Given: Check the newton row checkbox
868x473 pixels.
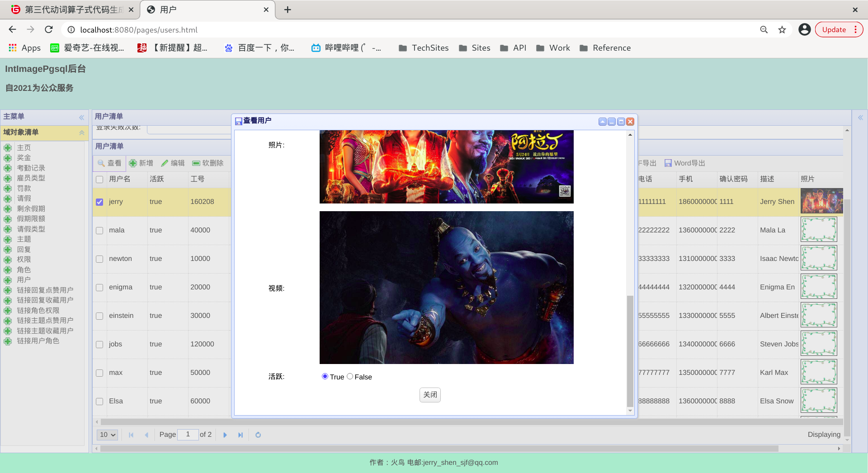Looking at the screenshot, I should (x=99, y=259).
